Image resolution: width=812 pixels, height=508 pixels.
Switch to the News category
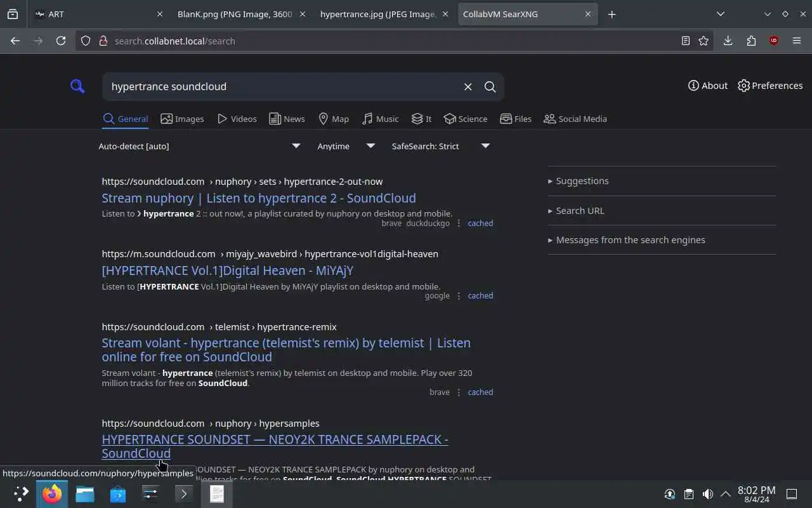tap(287, 119)
